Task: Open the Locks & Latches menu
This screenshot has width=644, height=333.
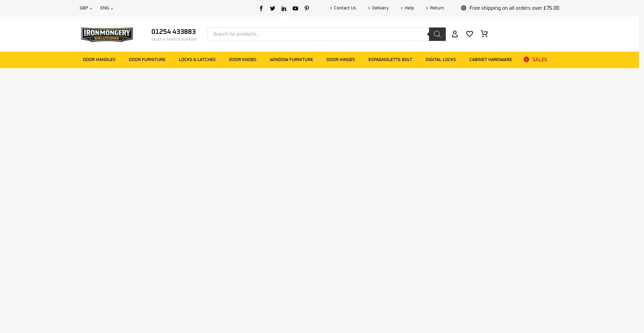Action: (x=197, y=60)
